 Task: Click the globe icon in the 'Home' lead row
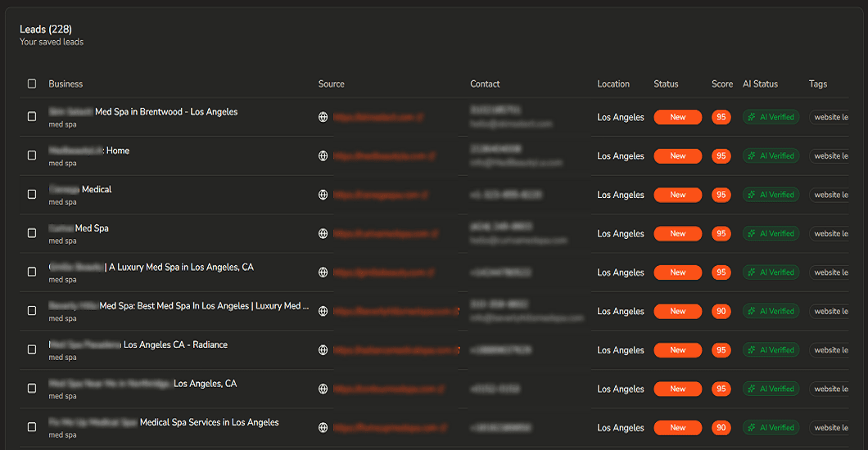point(323,156)
